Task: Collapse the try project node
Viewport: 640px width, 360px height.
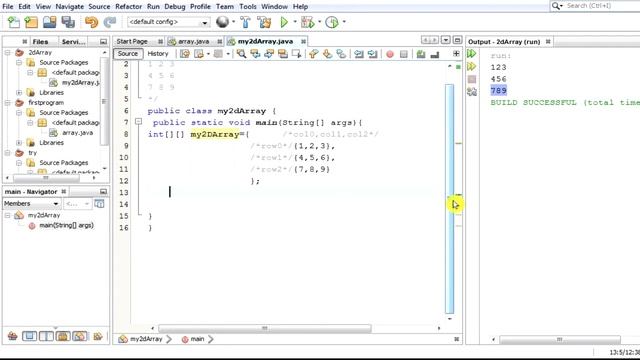Action: 7,153
